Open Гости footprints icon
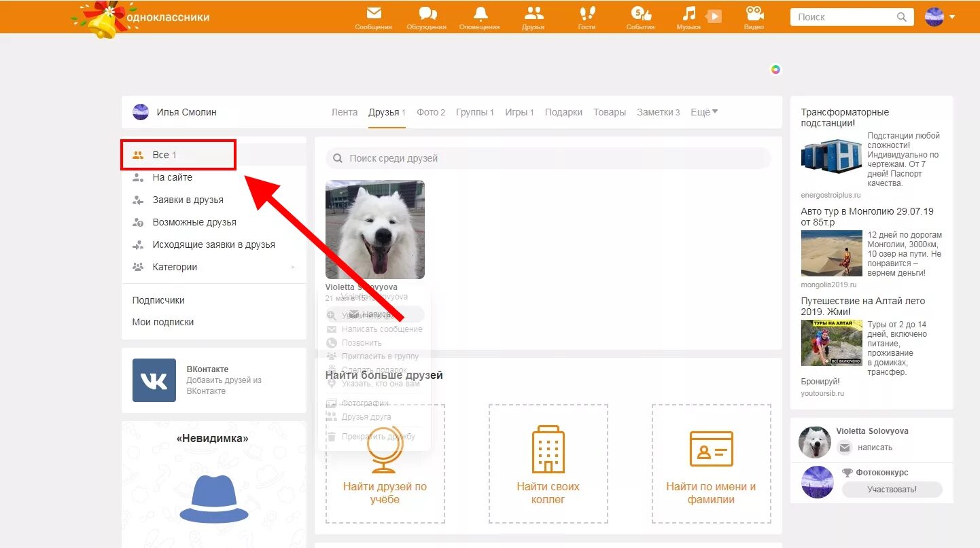Image resolution: width=980 pixels, height=548 pixels. pyautogui.click(x=587, y=18)
